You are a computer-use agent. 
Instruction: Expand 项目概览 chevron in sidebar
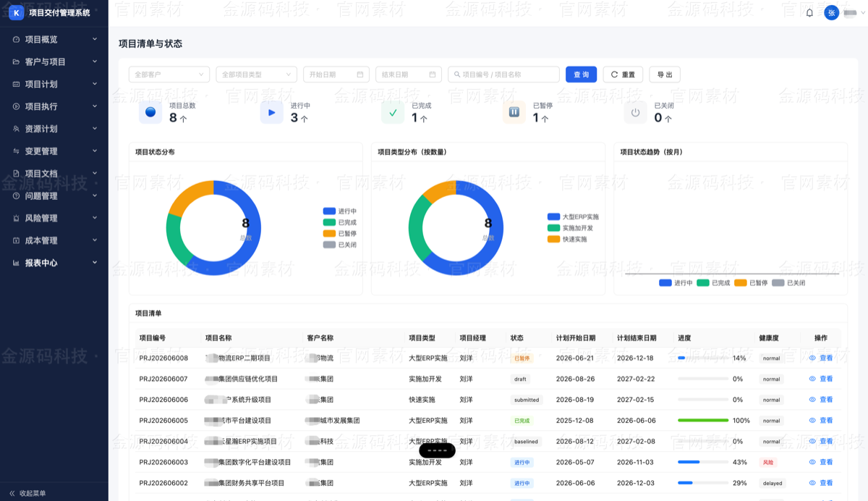95,39
